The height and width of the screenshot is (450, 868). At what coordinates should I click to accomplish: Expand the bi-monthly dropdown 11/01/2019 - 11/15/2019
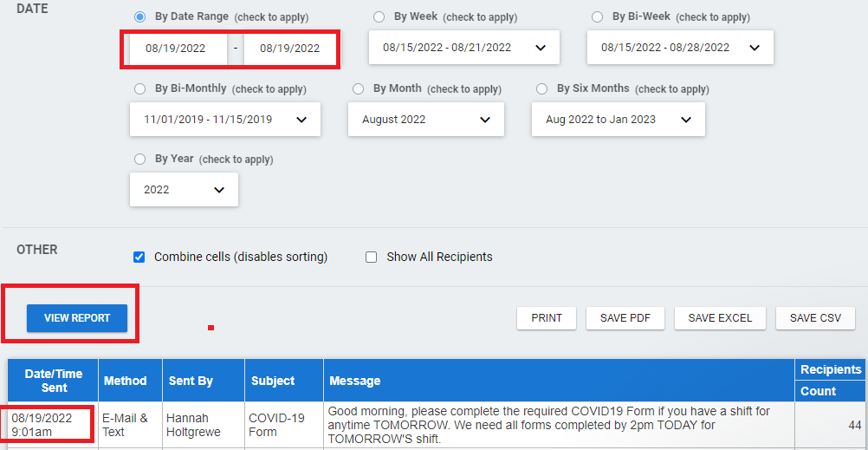225,119
